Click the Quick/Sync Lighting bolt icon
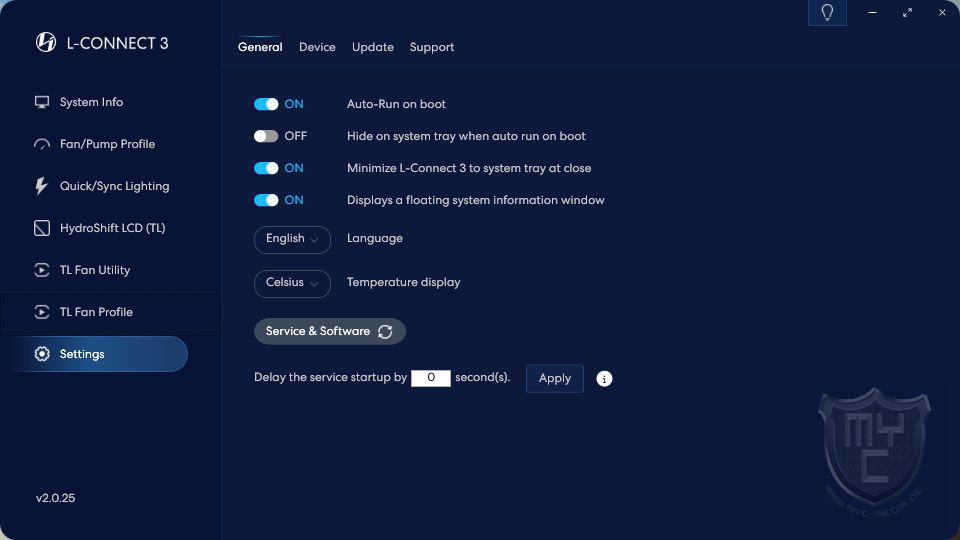960x540 pixels. pos(41,186)
